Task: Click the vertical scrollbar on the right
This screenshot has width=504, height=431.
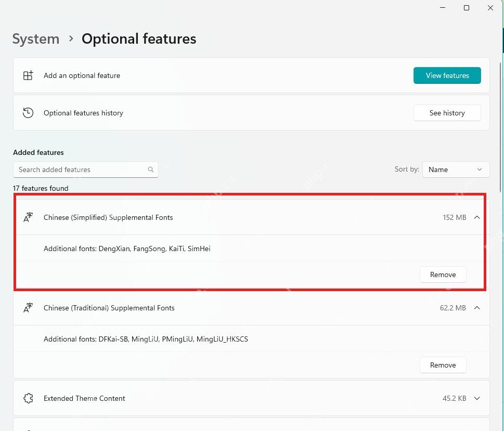Action: (500, 127)
